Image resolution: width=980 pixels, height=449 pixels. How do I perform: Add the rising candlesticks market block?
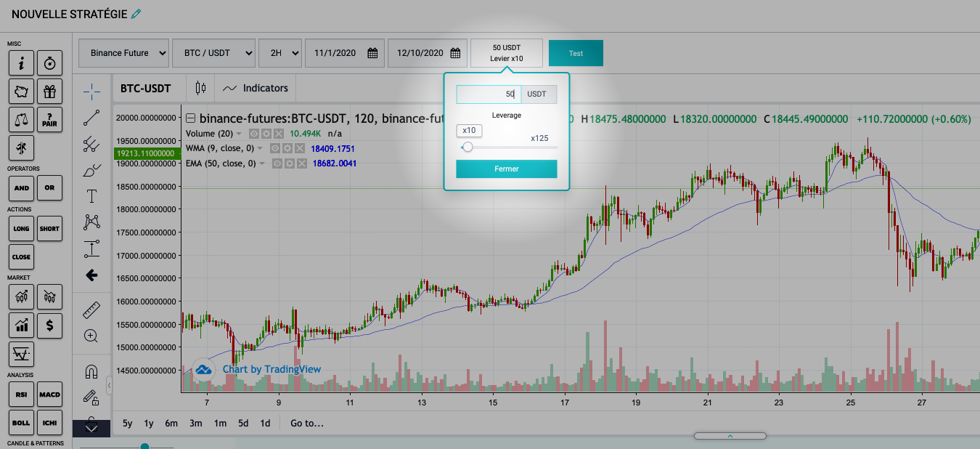[22, 297]
